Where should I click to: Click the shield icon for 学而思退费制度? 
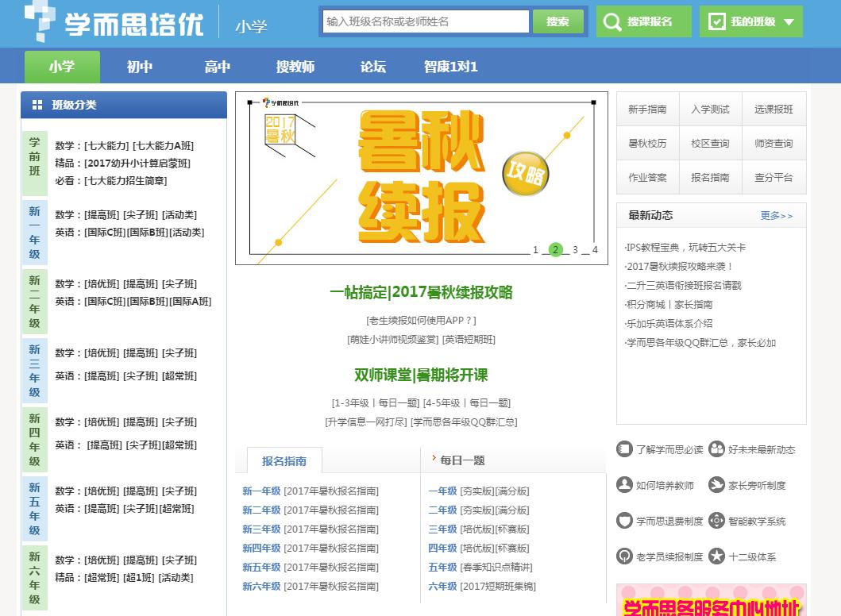(x=624, y=521)
